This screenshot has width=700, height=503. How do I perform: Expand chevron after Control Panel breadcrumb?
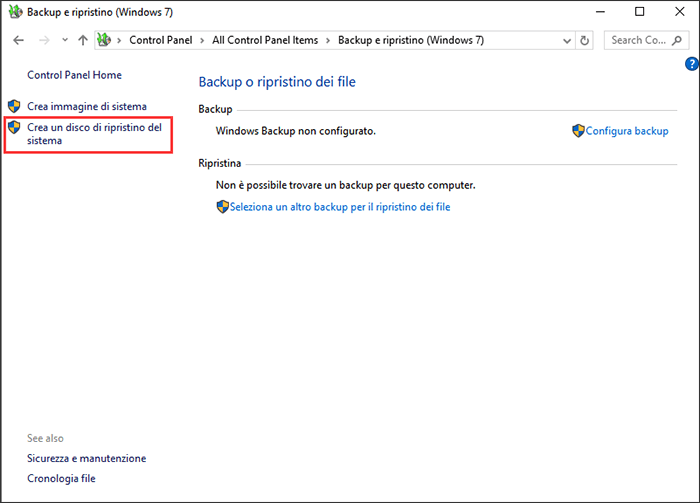(x=202, y=41)
